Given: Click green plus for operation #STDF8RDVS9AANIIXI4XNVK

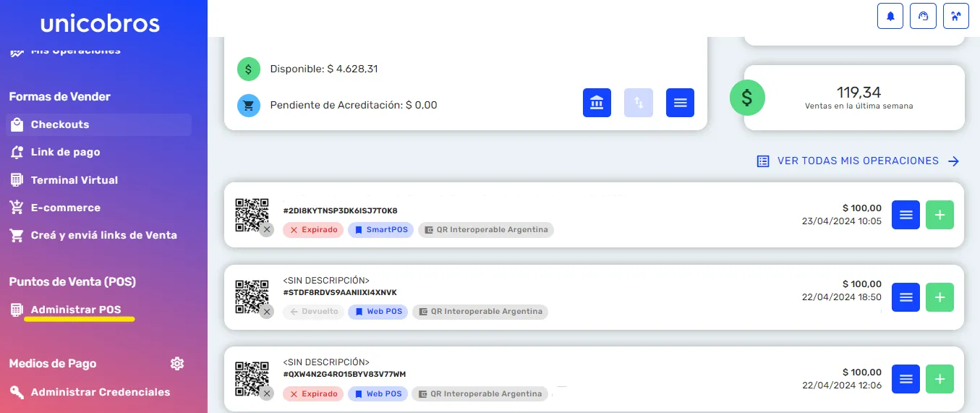Looking at the screenshot, I should coord(940,297).
